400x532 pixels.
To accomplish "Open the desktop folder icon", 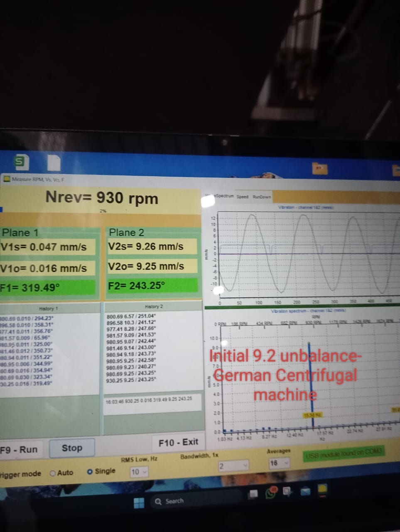I will 320,168.
